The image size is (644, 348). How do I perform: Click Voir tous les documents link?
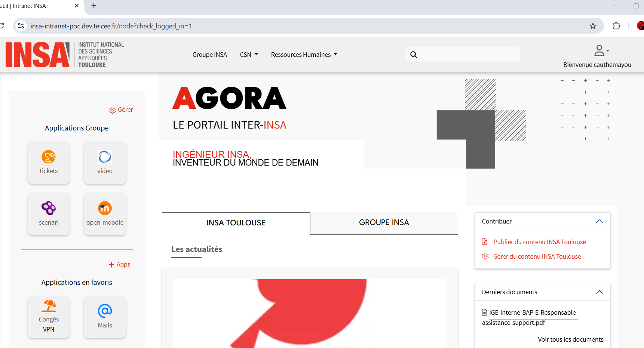(570, 339)
